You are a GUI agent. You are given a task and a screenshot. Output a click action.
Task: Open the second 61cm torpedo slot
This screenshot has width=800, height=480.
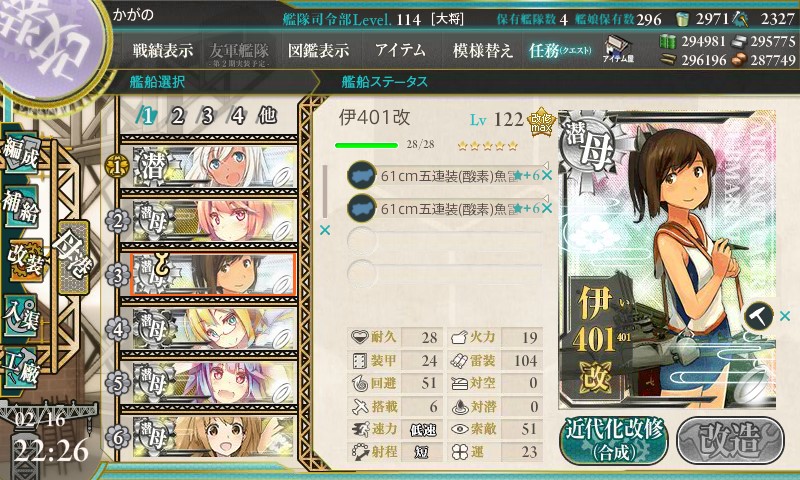pyautogui.click(x=444, y=208)
